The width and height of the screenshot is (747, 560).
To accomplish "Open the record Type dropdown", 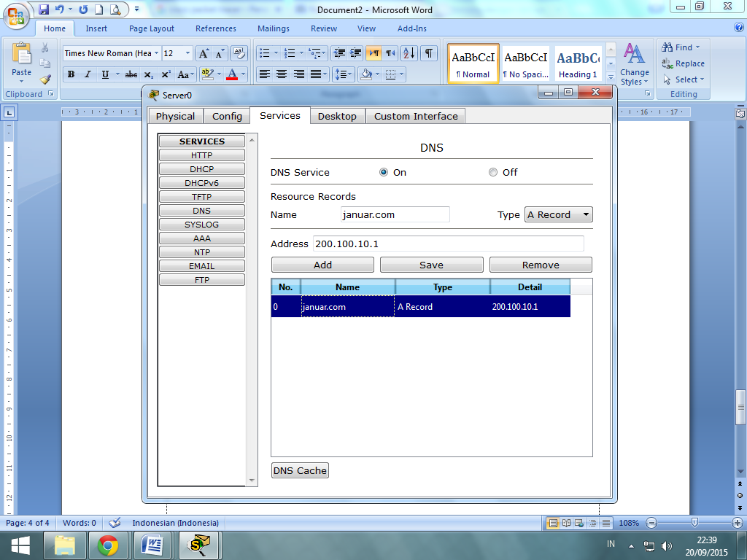I will [x=558, y=215].
